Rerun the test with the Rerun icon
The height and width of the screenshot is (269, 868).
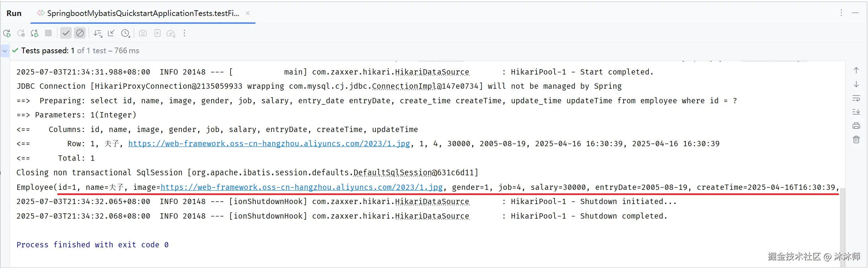pyautogui.click(x=7, y=33)
